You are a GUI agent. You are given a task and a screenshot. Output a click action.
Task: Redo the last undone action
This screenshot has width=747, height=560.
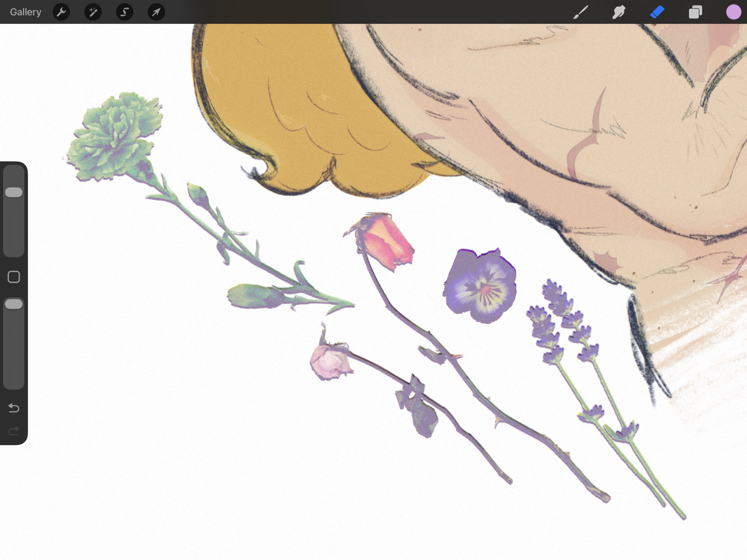[x=14, y=431]
